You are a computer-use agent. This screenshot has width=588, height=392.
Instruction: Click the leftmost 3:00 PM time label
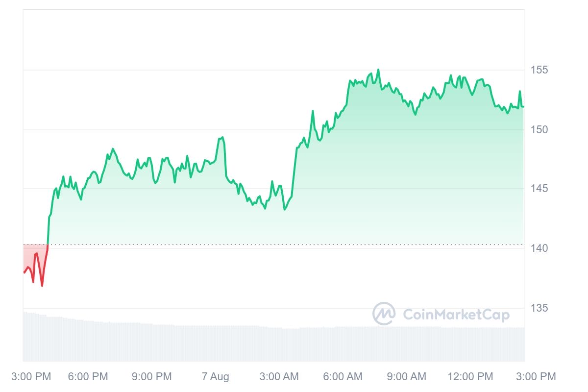pos(30,377)
